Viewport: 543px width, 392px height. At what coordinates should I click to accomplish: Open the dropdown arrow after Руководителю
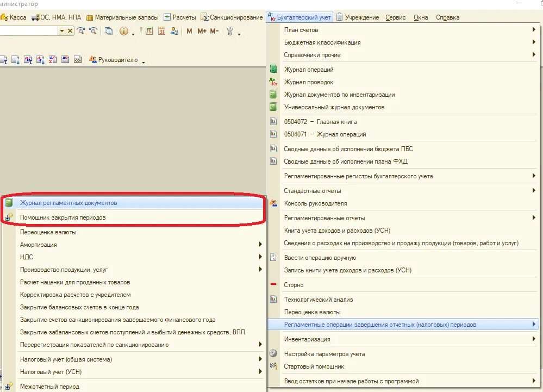click(143, 63)
